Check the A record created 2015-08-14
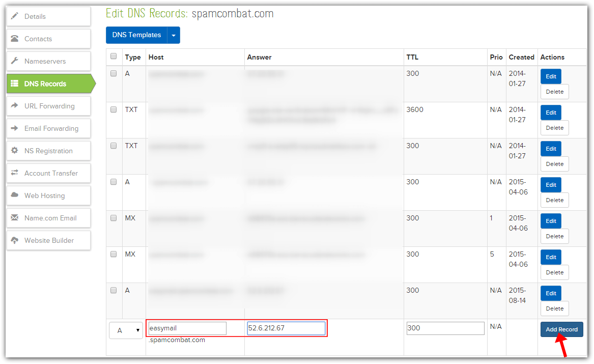This screenshot has height=364, width=594. 114,290
